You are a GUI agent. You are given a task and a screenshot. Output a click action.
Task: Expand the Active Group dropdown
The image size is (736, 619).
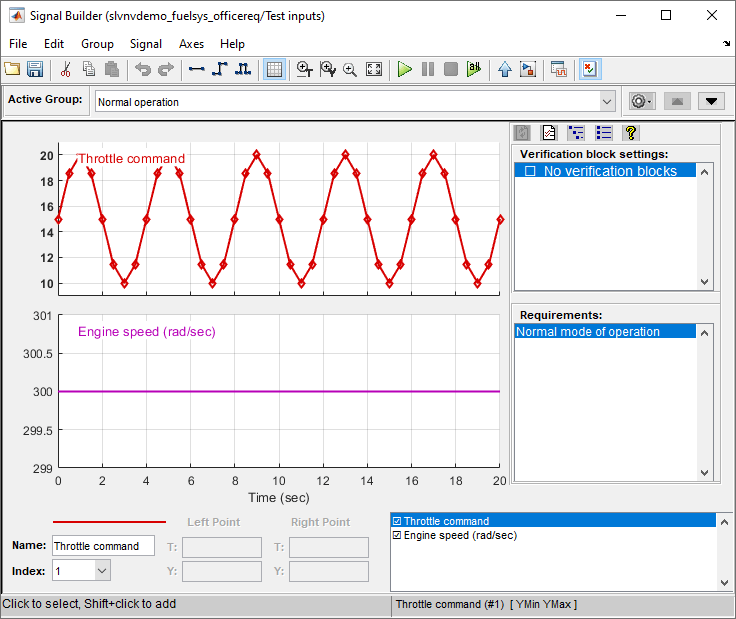(x=607, y=101)
